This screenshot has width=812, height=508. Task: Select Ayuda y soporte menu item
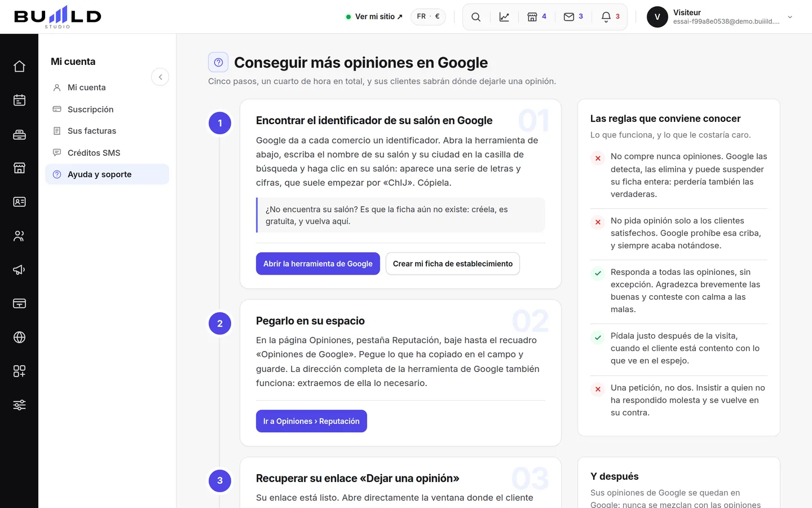107,174
